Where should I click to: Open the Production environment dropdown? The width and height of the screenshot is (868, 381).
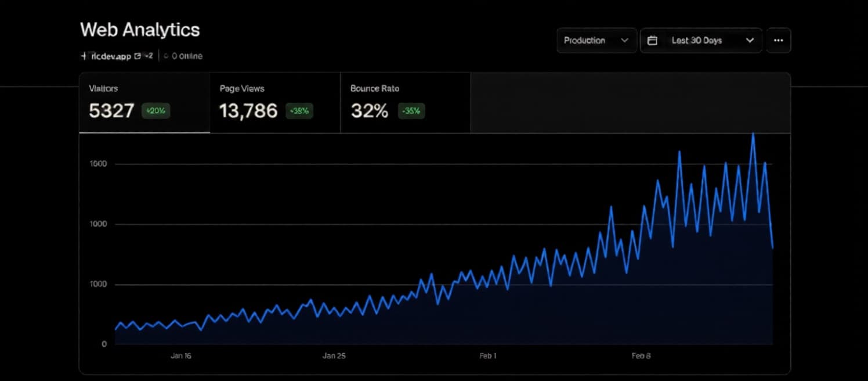(x=596, y=41)
